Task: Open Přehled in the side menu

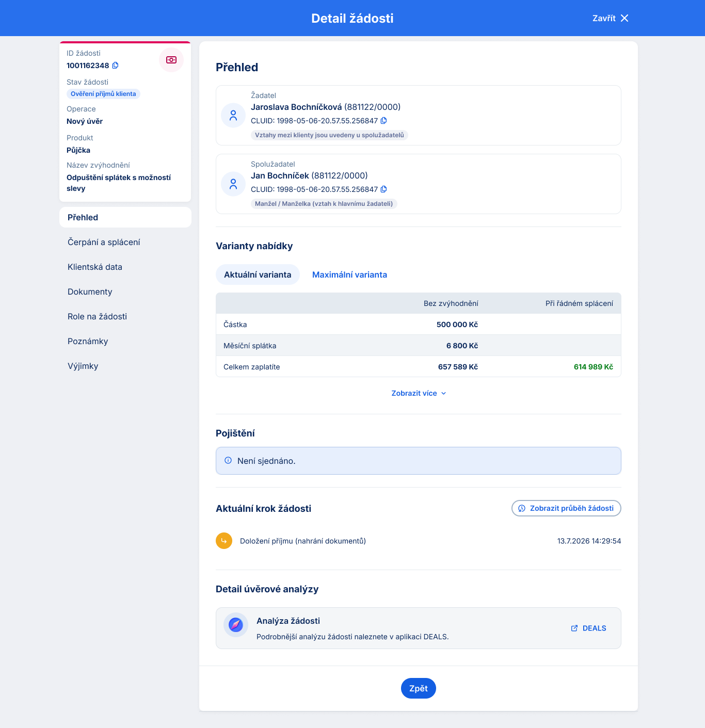Action: 125,217
